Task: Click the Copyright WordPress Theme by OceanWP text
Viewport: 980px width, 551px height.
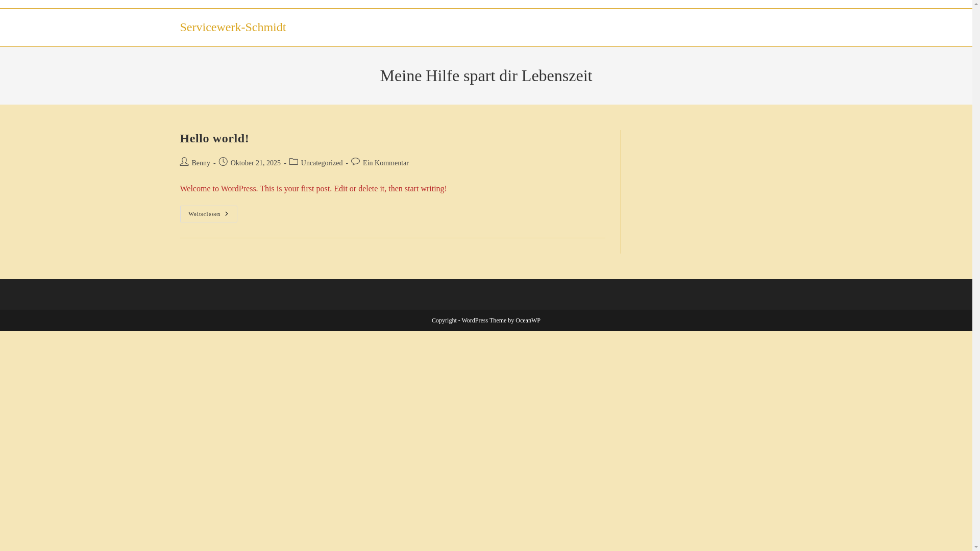Action: coord(486,320)
